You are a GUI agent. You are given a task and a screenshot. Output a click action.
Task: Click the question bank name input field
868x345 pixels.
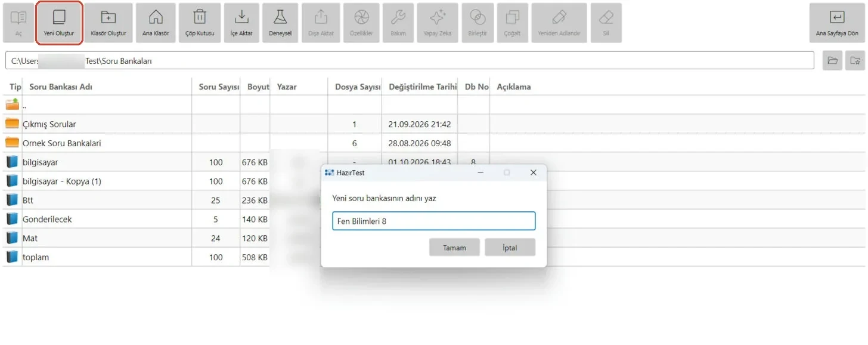433,221
